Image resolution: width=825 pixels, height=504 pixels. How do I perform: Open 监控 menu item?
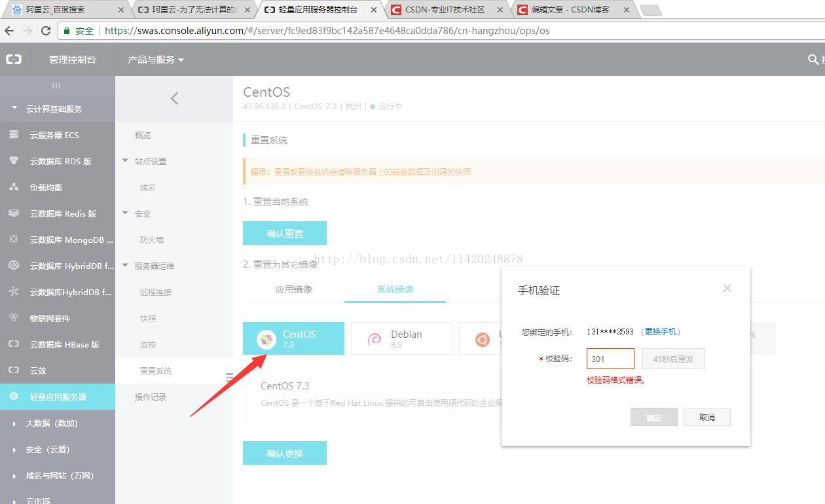tap(148, 344)
